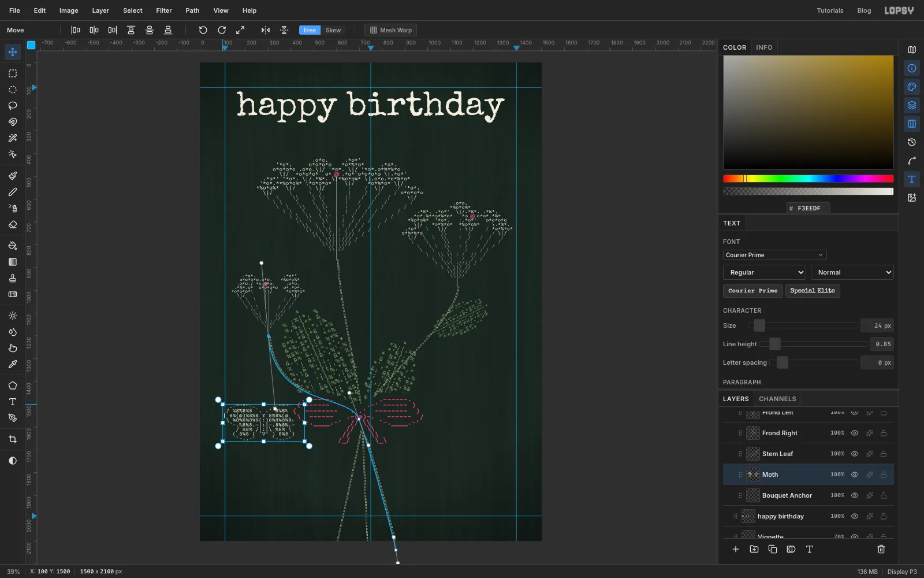924x578 pixels.
Task: Select the paint bucket fill tool
Action: [x=13, y=246]
